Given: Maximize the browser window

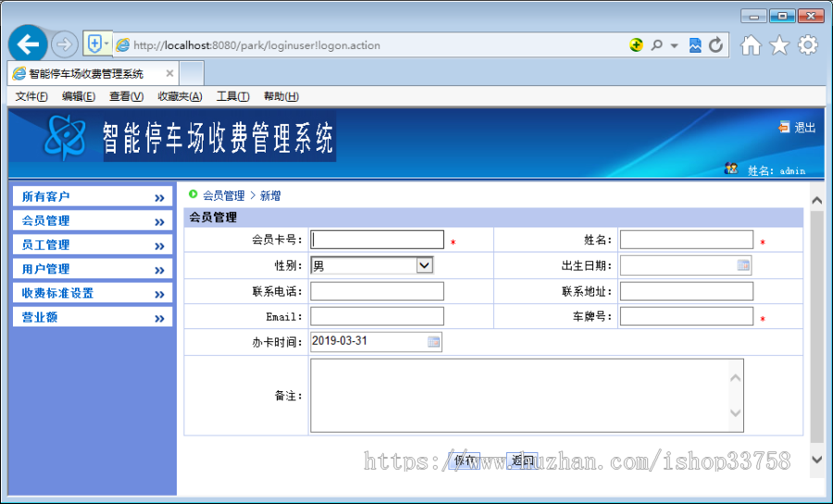Looking at the screenshot, I should tap(782, 17).
